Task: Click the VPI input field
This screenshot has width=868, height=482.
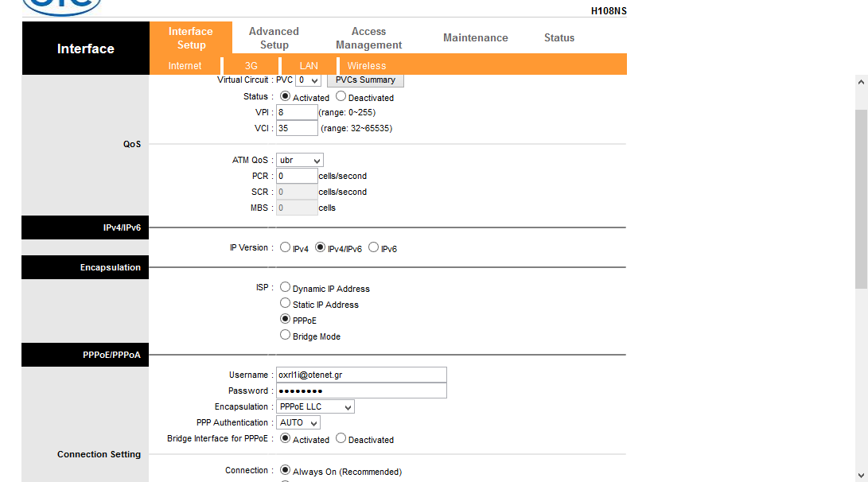Action: (297, 112)
